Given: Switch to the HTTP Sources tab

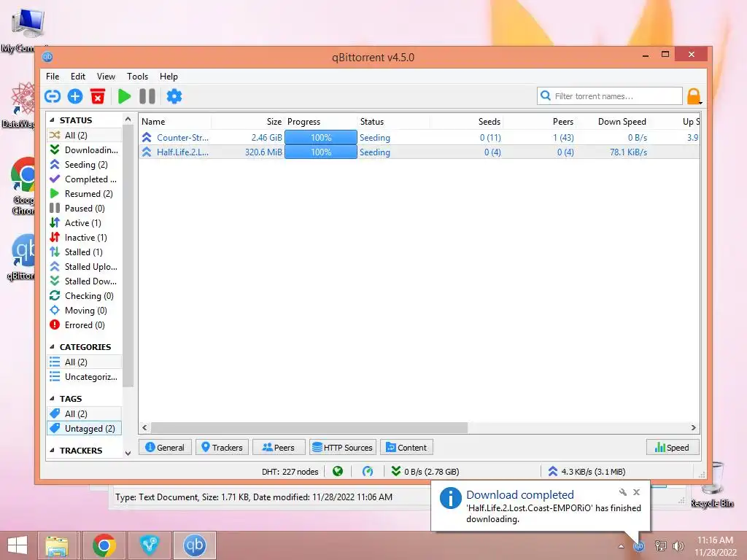Looking at the screenshot, I should pos(343,448).
